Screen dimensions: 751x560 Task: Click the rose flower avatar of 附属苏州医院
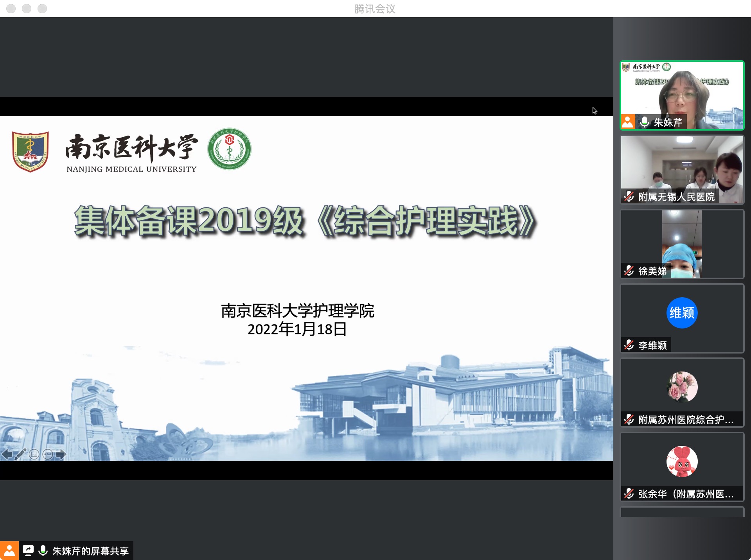(682, 387)
